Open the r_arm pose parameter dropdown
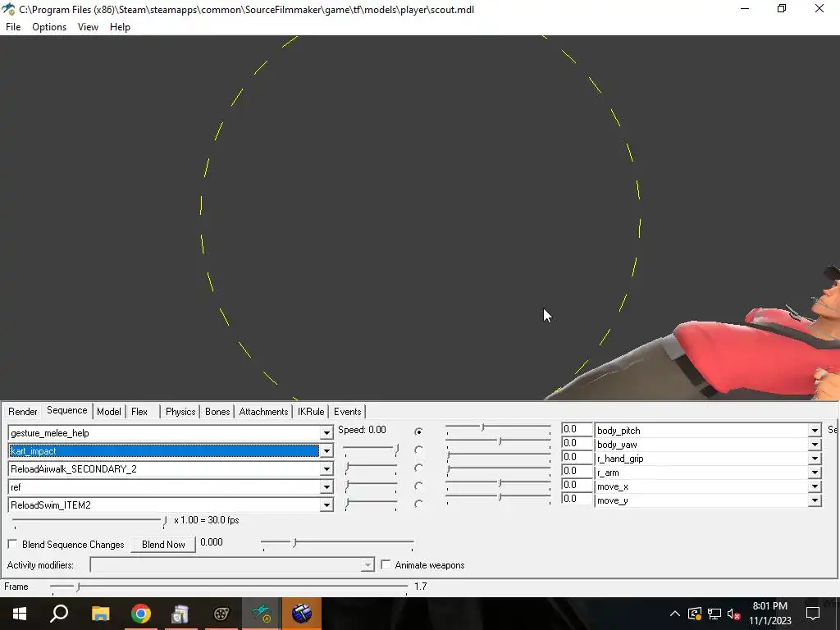The width and height of the screenshot is (840, 630). click(815, 472)
